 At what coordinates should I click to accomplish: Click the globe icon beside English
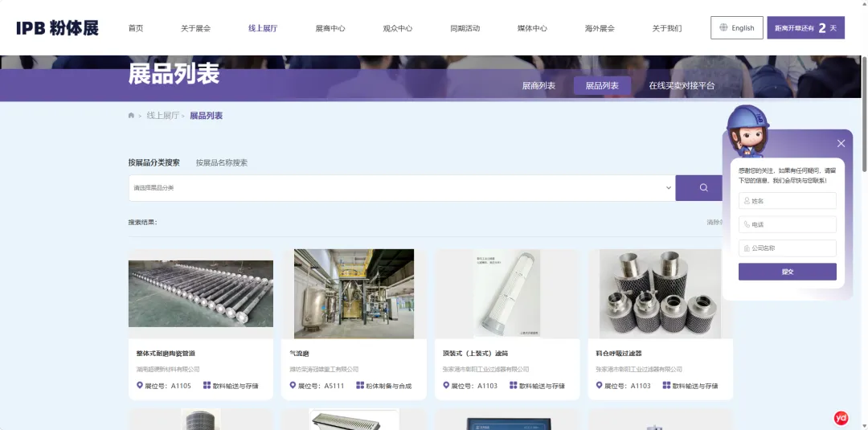(x=723, y=27)
